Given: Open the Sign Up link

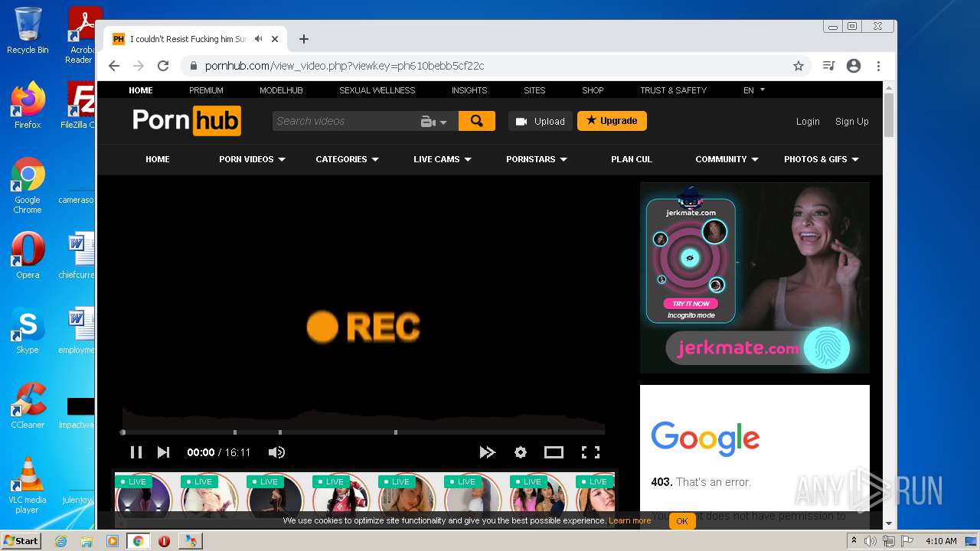Looking at the screenshot, I should pyautogui.click(x=851, y=122).
